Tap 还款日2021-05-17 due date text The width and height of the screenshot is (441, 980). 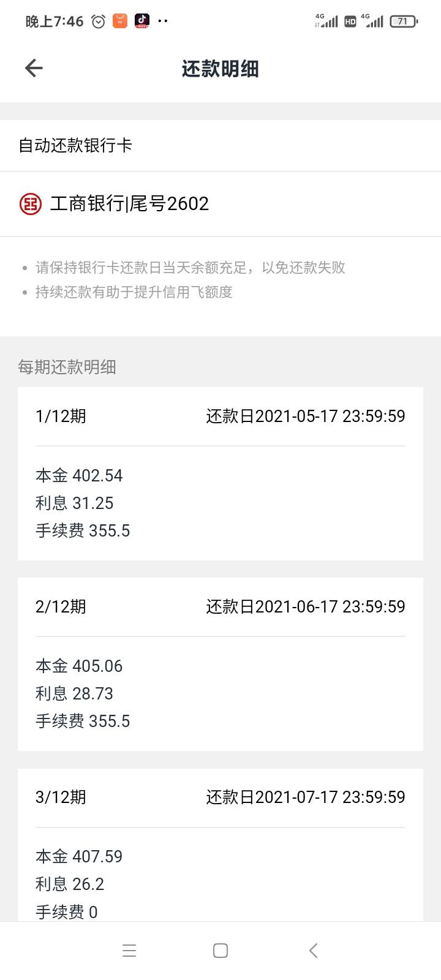[x=306, y=417]
